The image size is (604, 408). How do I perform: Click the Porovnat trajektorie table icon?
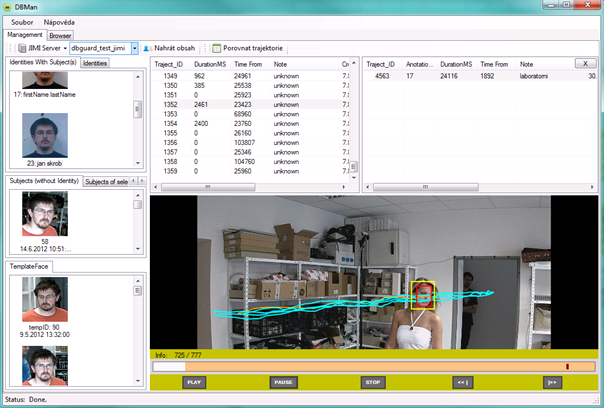(x=217, y=48)
